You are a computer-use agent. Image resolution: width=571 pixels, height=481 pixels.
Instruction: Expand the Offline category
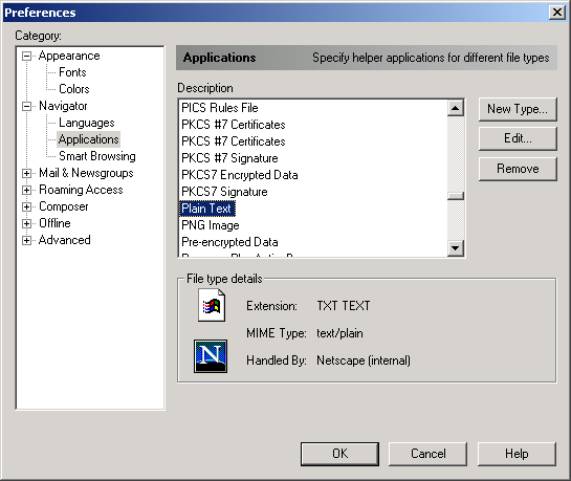pyautogui.click(x=27, y=223)
